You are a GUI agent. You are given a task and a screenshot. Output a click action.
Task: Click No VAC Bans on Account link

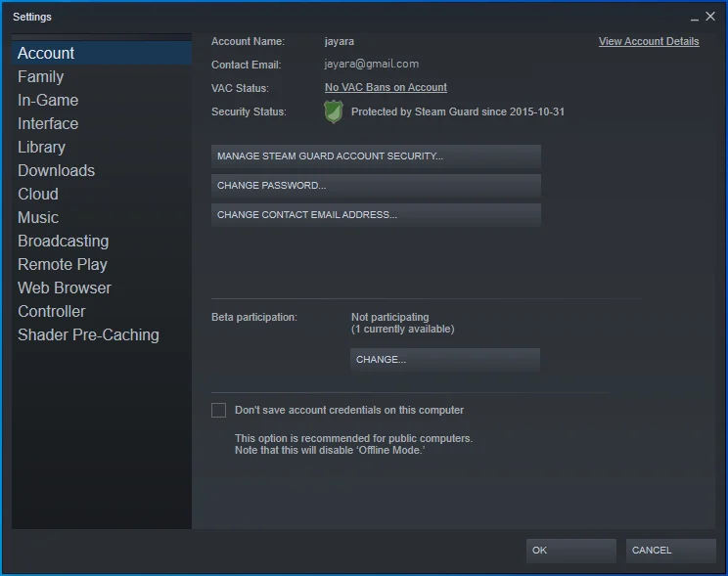pos(386,87)
